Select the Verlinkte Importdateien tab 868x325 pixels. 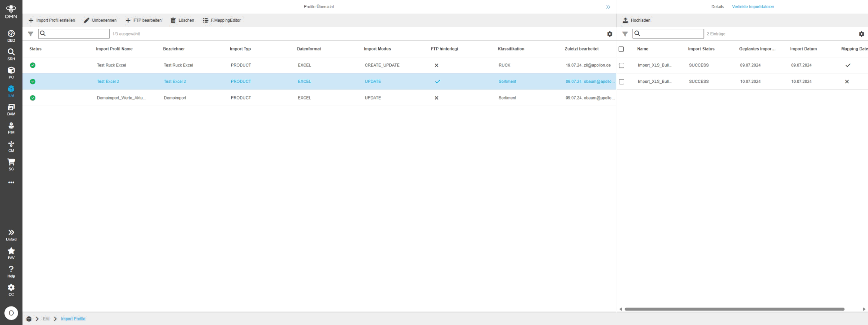click(753, 7)
